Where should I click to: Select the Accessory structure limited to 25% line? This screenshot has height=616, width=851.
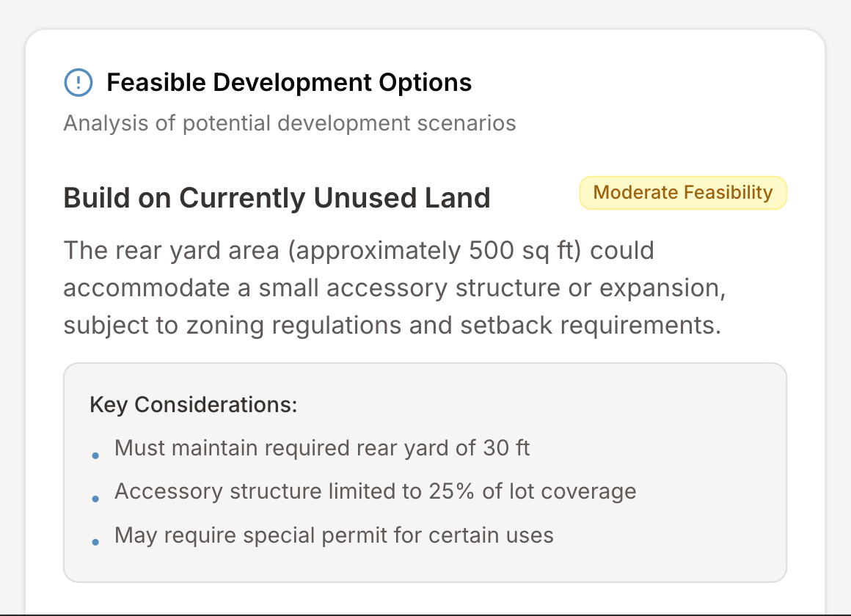[x=375, y=491]
